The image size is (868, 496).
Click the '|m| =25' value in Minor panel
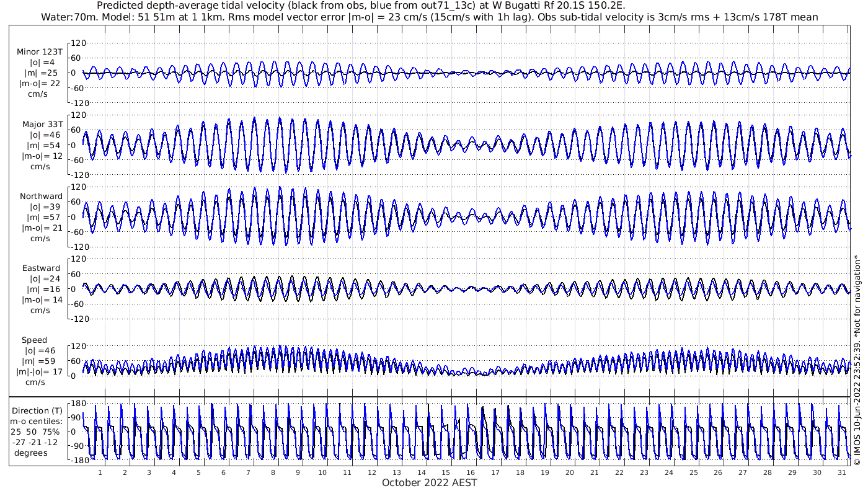click(43, 73)
